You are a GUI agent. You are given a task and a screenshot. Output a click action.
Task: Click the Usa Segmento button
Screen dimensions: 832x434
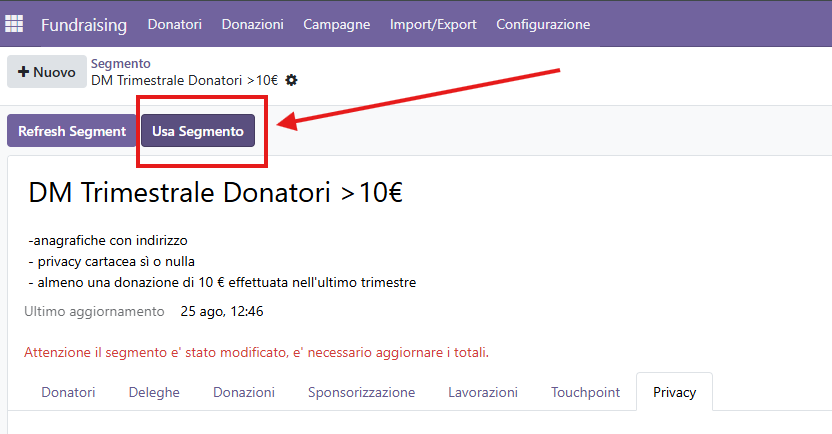(198, 131)
